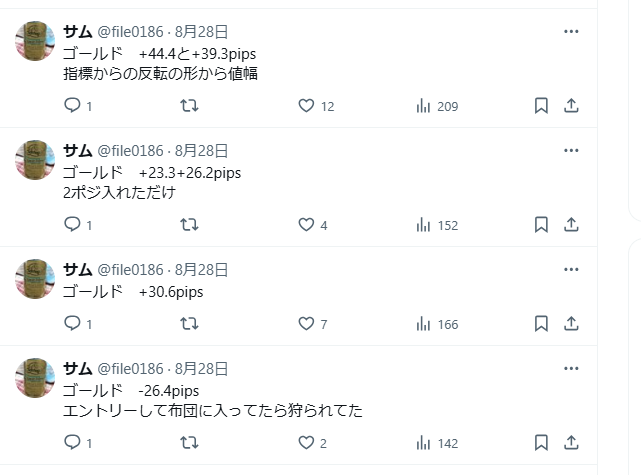
Task: Open more menu on the 2ポジ入れただけ tweet
Action: 572,151
